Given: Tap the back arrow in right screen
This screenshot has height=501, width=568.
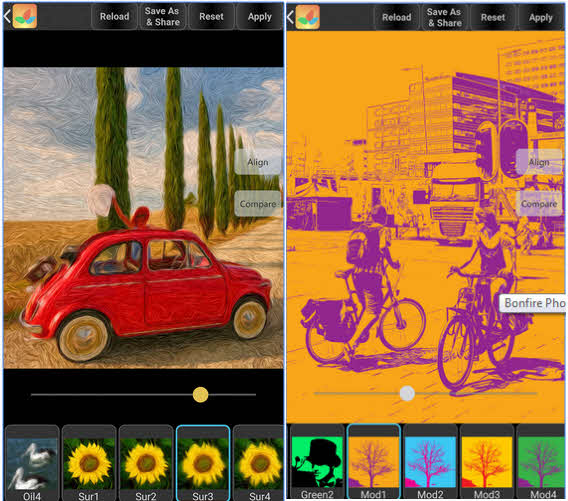Looking at the screenshot, I should coord(290,17).
